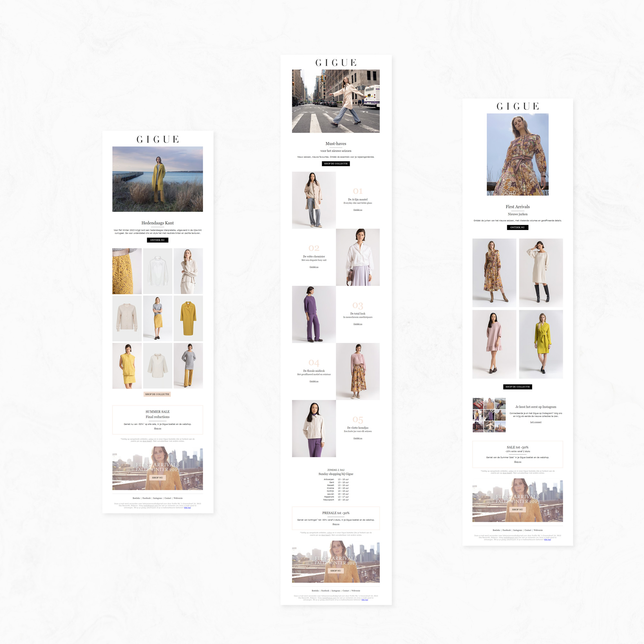This screenshot has height=644, width=644.
Task: Click Shop nu link in PRESALE tot -30% box
Action: coord(336,524)
